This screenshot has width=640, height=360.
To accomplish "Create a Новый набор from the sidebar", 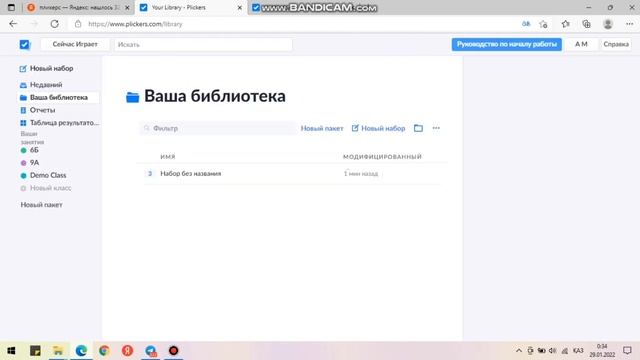I will pyautogui.click(x=47, y=69).
